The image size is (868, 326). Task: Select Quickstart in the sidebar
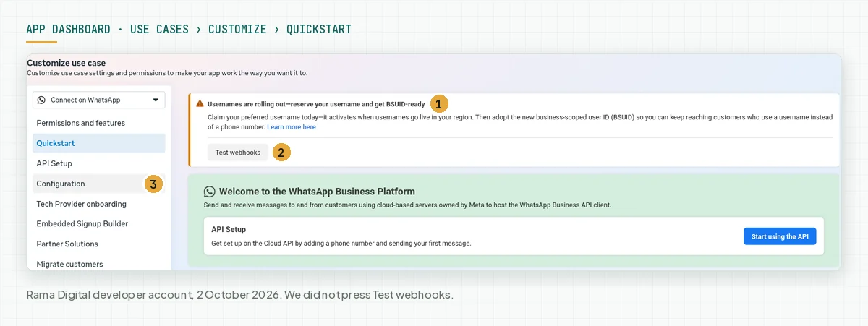(99, 143)
